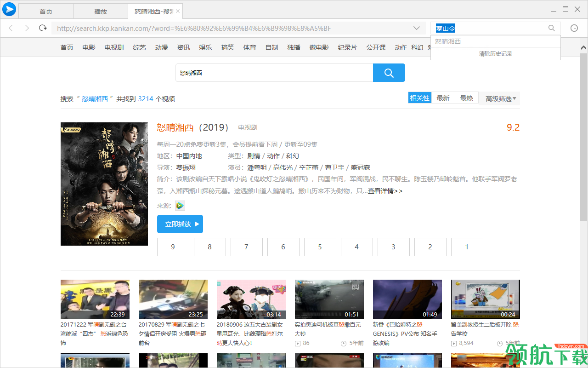The height and width of the screenshot is (368, 588).
Task: Select 怒晴湘西 search history suggestion
Action: coord(496,41)
